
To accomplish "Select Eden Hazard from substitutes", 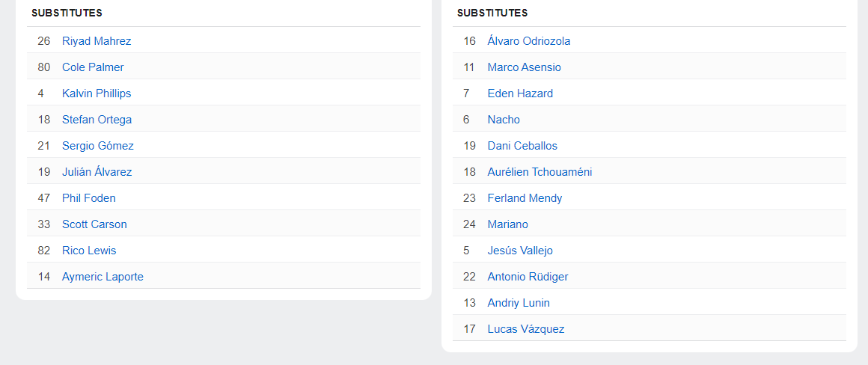I will (x=520, y=93).
